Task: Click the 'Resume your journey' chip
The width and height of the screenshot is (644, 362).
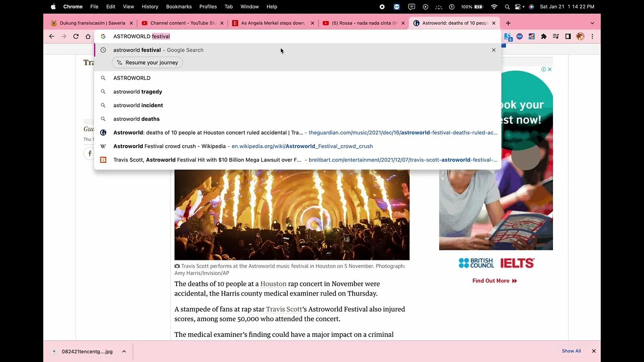Action: (147, 62)
